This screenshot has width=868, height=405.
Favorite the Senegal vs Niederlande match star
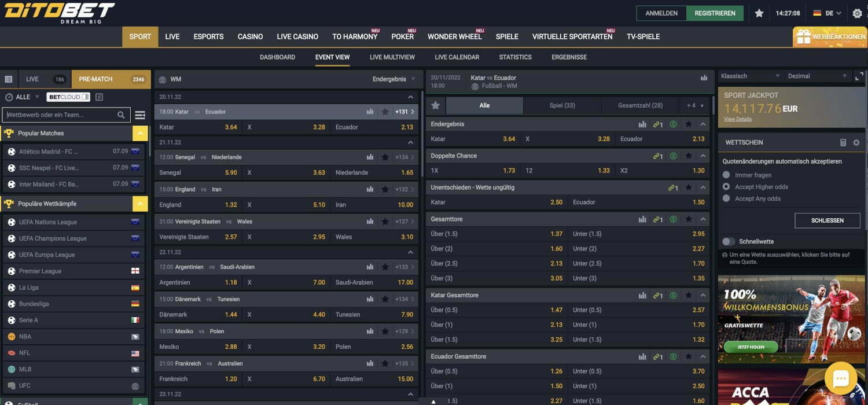385,157
